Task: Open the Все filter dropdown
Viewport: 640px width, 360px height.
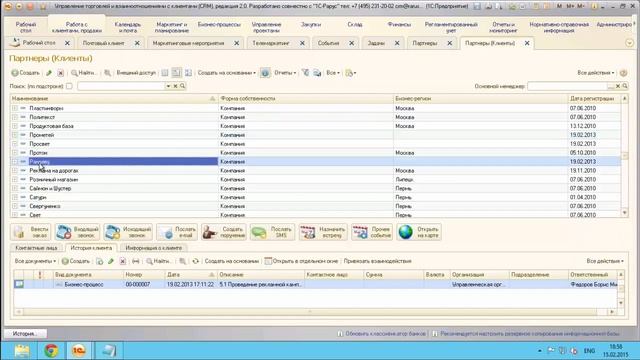Action: [x=333, y=73]
